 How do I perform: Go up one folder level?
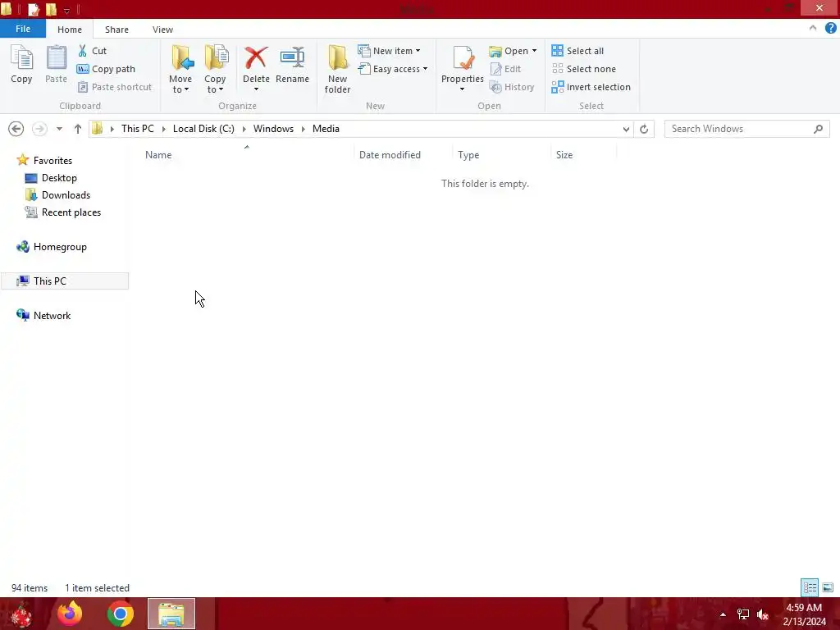click(x=78, y=129)
